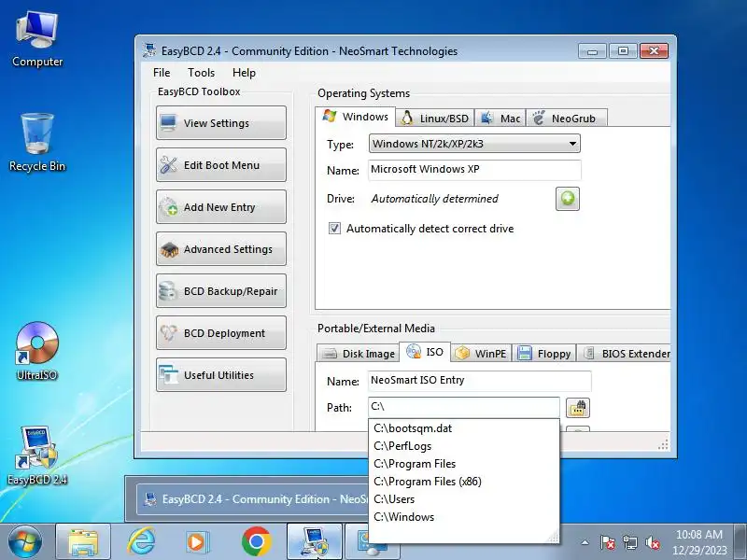Switch to the NeoGrub tab

[x=567, y=119]
